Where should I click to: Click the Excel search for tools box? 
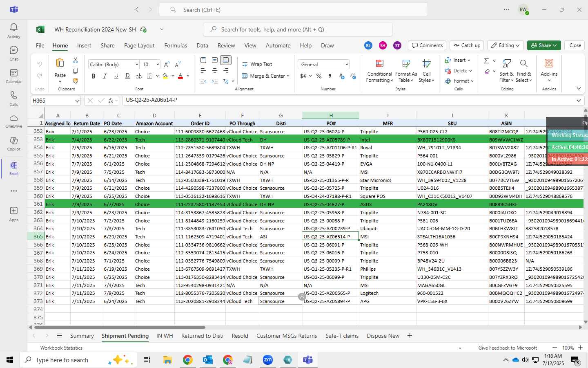pyautogui.click(x=298, y=29)
